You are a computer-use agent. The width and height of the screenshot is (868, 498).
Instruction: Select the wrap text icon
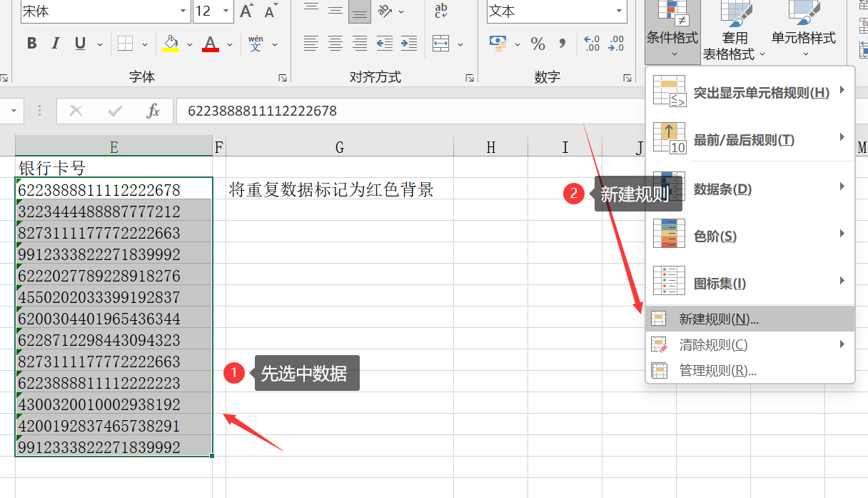[440, 11]
